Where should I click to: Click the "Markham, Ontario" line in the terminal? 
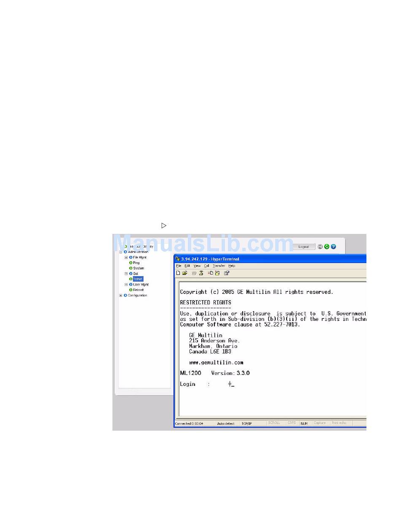pyautogui.click(x=213, y=346)
